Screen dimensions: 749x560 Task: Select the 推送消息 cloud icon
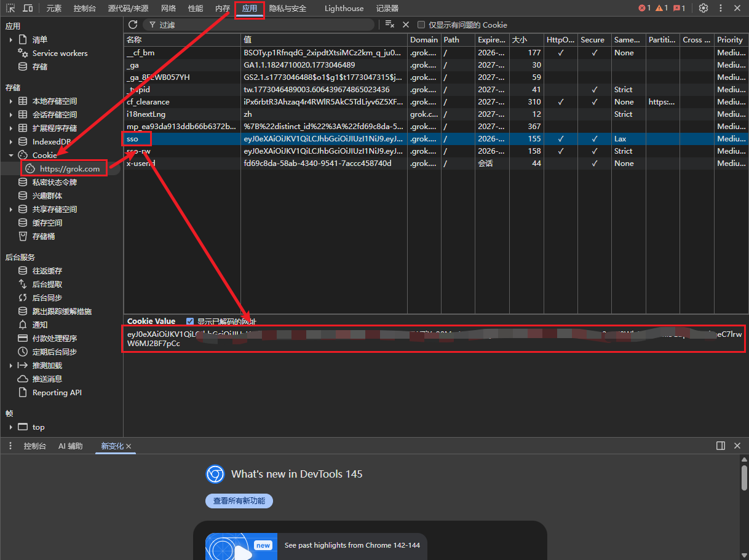(23, 379)
